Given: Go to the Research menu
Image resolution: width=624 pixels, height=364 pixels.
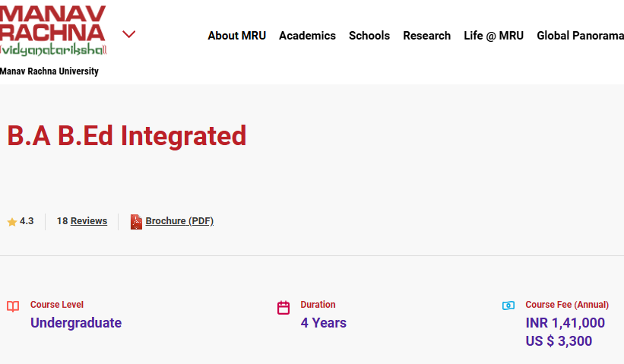Looking at the screenshot, I should [x=426, y=36].
